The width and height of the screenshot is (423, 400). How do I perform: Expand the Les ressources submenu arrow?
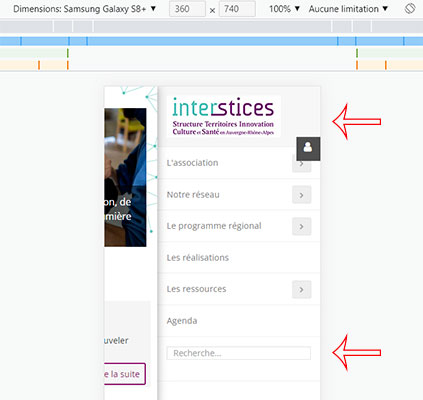click(x=302, y=289)
